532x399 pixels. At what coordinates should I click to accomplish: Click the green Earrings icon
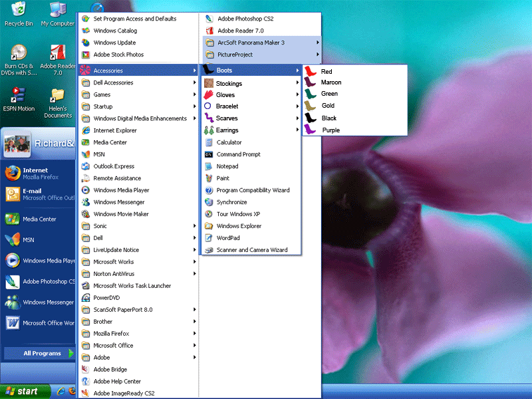[209, 130]
